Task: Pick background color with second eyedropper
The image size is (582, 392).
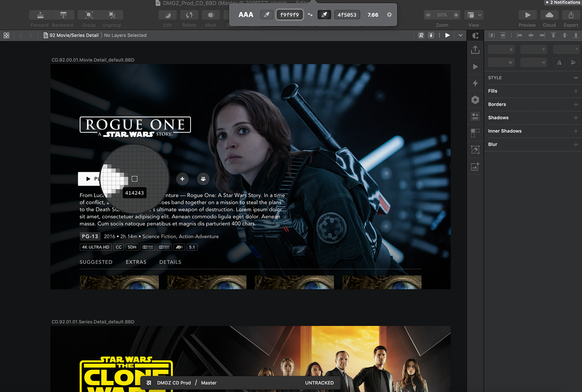Action: [324, 15]
